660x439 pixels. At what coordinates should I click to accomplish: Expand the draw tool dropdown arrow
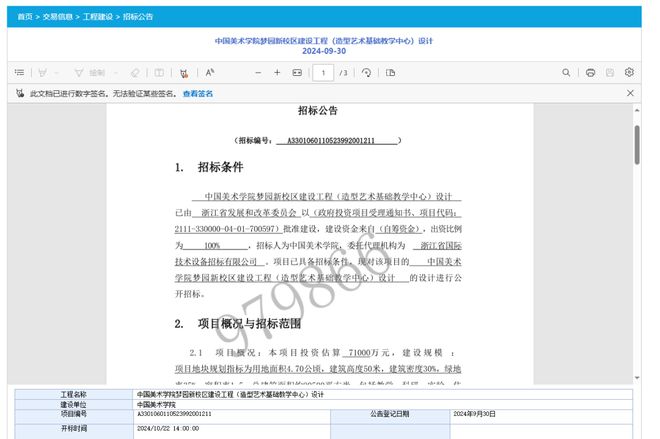tap(116, 73)
